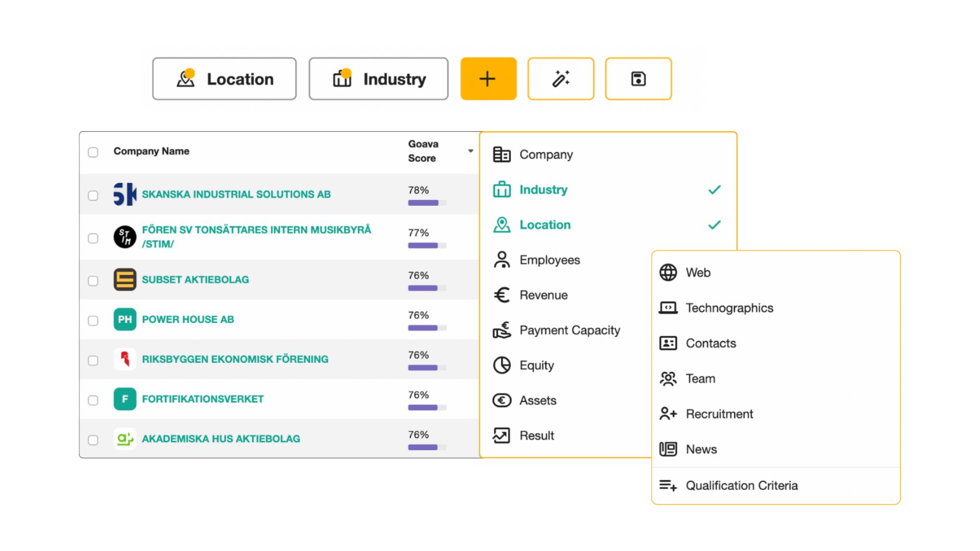Choose Revenue from the filter menu

[x=567, y=295]
